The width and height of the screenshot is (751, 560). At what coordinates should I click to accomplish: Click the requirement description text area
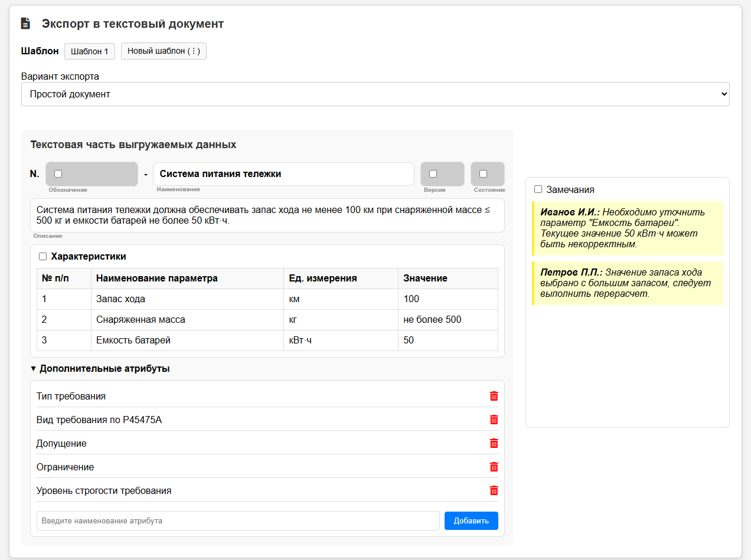coord(267,215)
